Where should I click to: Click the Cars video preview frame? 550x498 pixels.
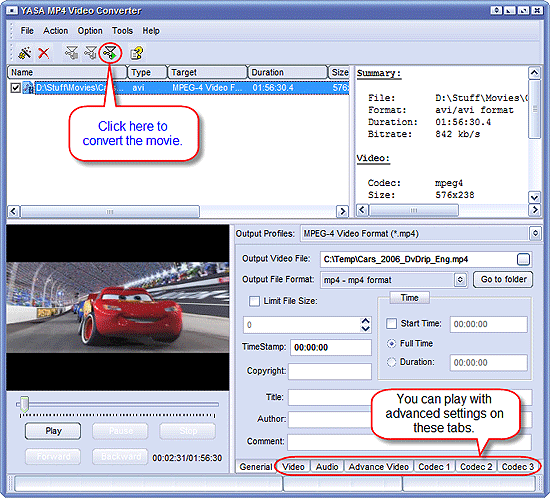pos(118,307)
